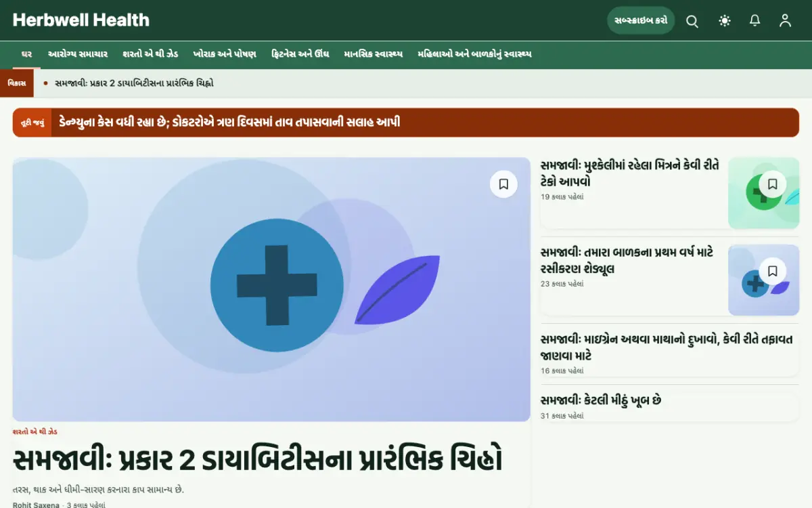Open article about supporting a friend in trouble

[630, 173]
